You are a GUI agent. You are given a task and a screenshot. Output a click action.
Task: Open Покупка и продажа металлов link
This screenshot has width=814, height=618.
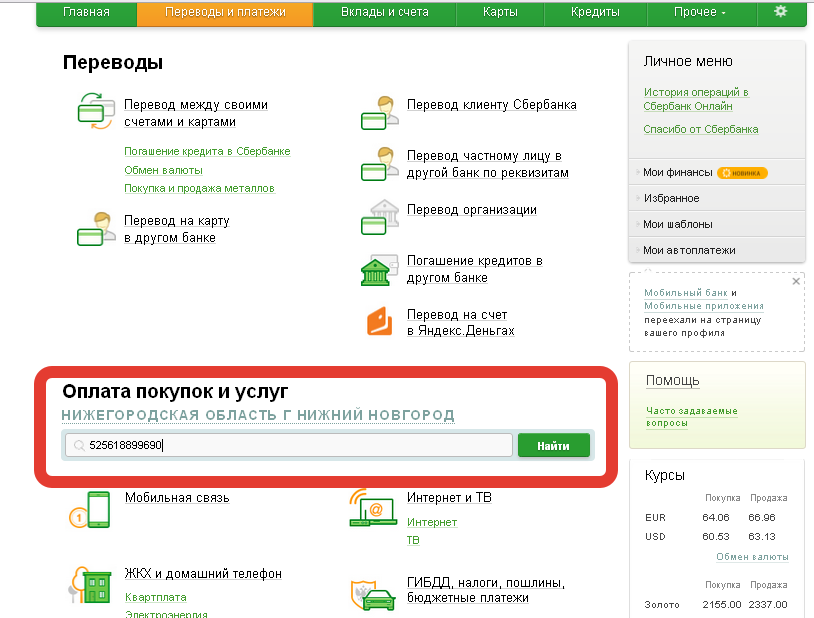point(199,188)
